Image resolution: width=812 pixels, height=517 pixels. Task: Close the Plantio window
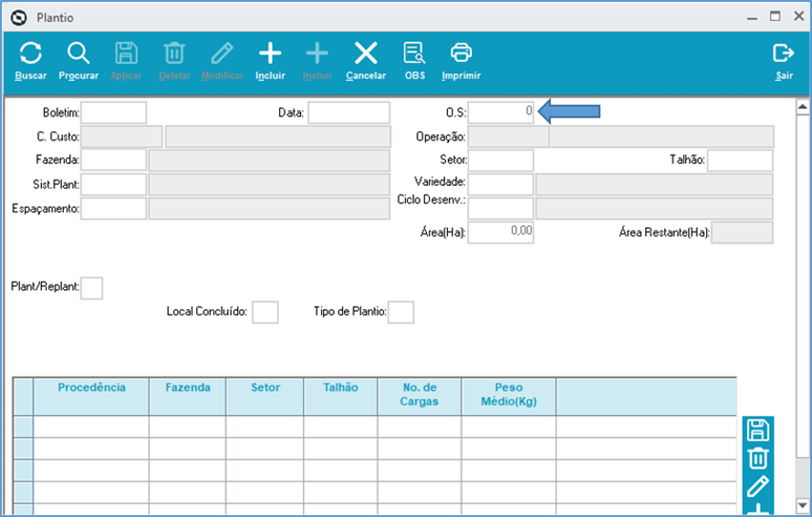[x=798, y=16]
